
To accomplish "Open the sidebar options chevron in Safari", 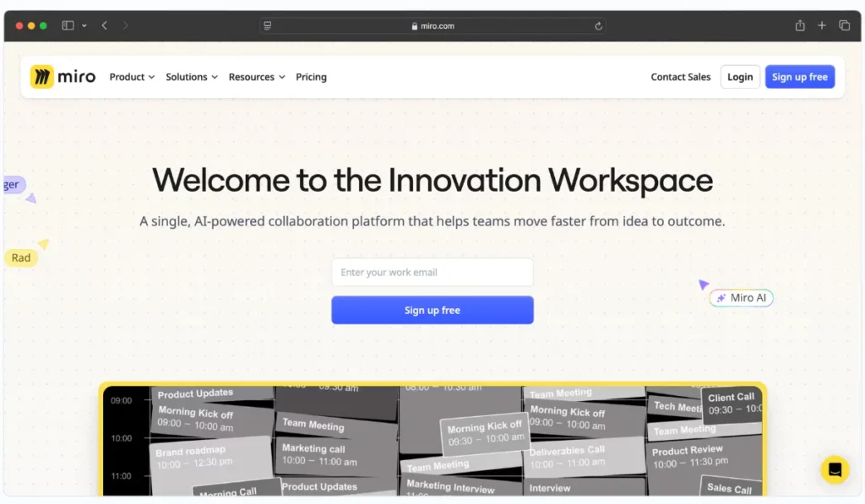I will pos(84,25).
